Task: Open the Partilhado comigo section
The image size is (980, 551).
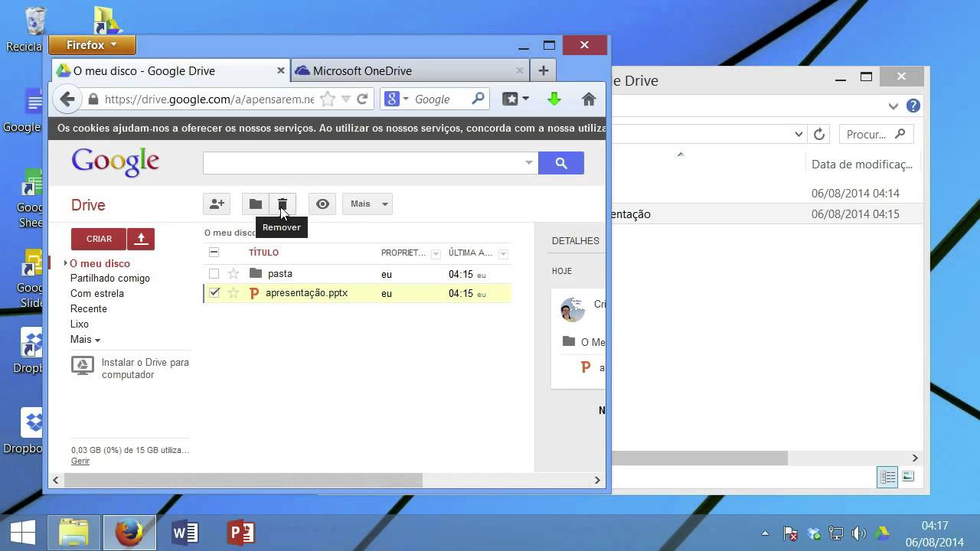Action: click(x=110, y=278)
